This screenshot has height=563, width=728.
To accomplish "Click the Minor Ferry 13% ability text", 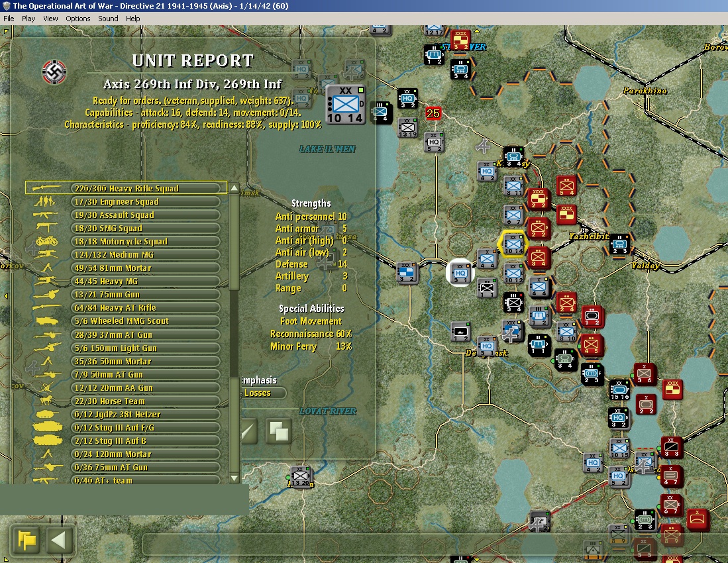I will tap(311, 346).
